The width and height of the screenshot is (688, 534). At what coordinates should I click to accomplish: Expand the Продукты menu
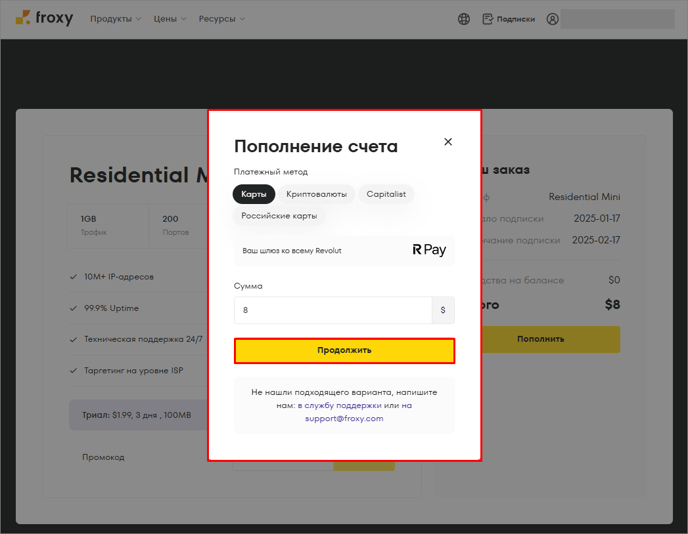(x=115, y=19)
